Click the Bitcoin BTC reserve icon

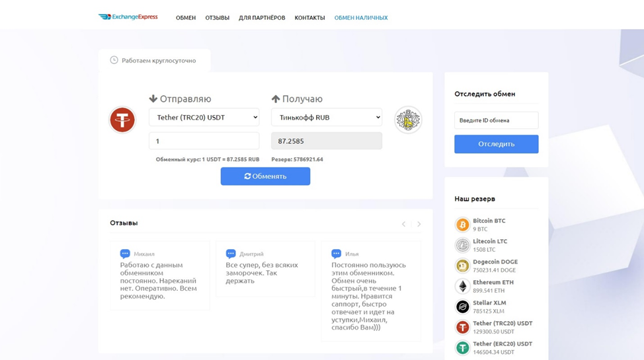coord(462,225)
